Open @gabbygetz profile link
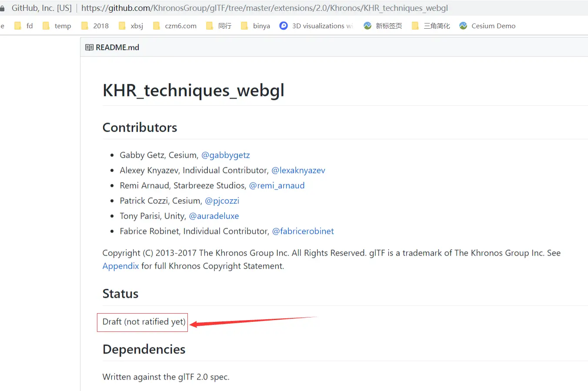The width and height of the screenshot is (588, 391). (x=226, y=155)
